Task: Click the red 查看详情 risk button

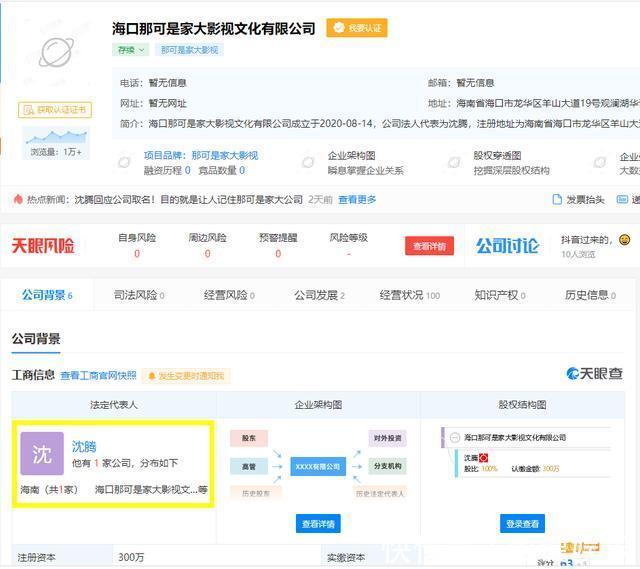Action: (429, 246)
